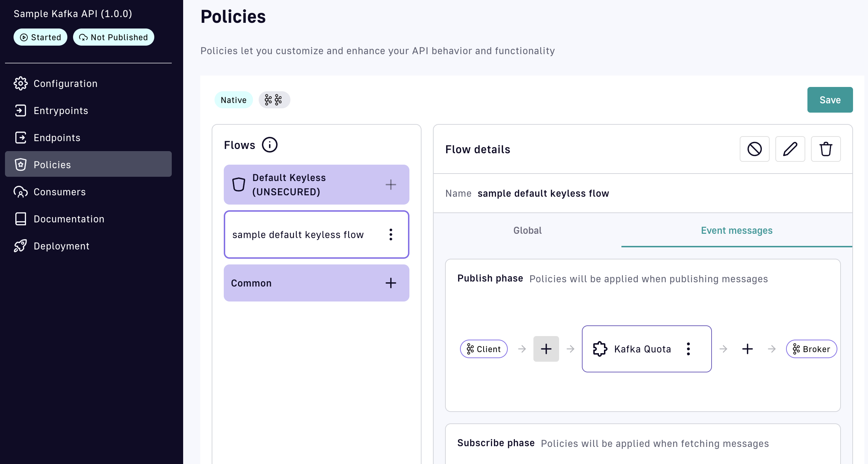The image size is (868, 464).
Task: Click the Save button
Action: 830,100
